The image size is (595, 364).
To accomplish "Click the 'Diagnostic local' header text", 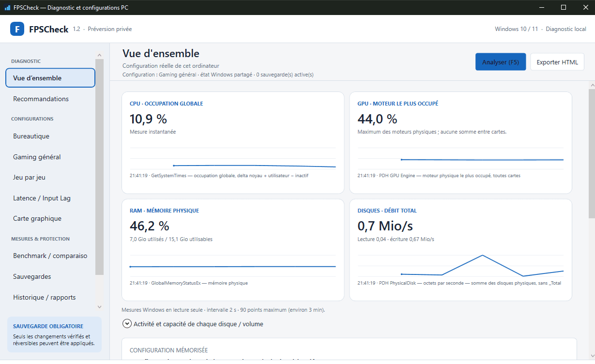I will tap(566, 29).
